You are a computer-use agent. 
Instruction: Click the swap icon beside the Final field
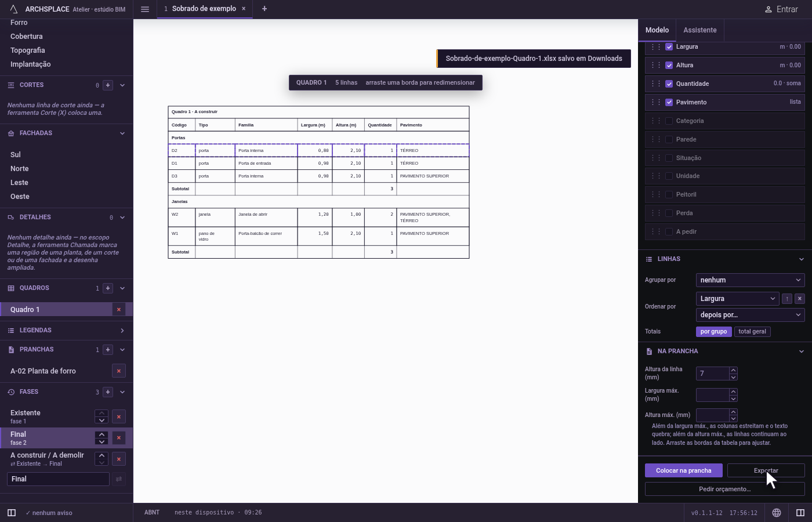tap(119, 479)
